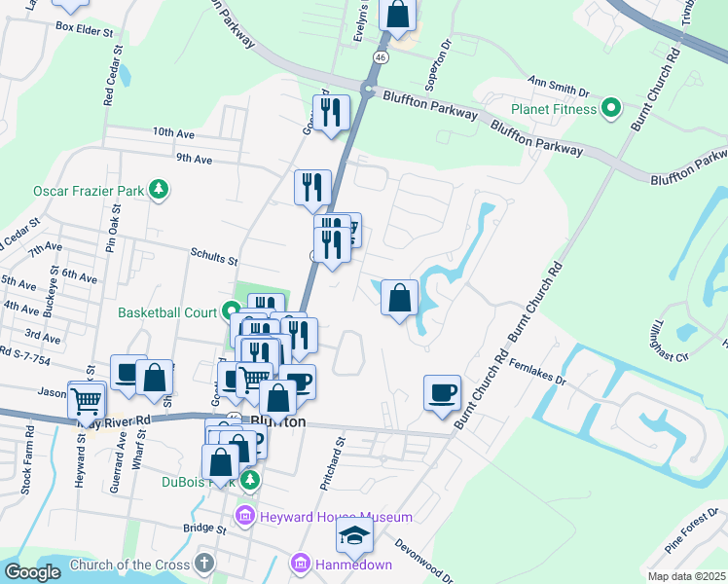The image size is (728, 584).
Task: Click the Hanmedown label text
Action: 354,565
